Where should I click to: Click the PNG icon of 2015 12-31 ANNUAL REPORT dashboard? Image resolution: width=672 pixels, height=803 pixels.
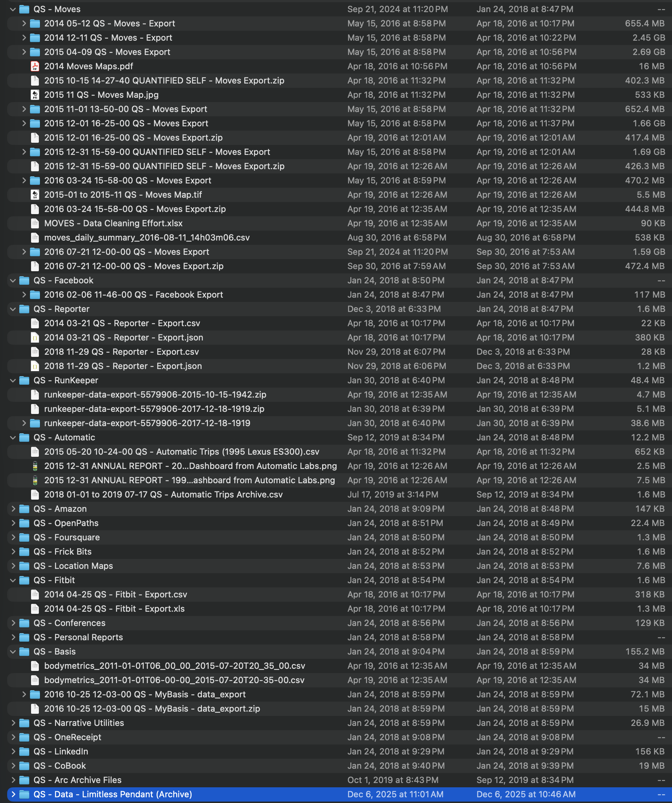coord(35,466)
